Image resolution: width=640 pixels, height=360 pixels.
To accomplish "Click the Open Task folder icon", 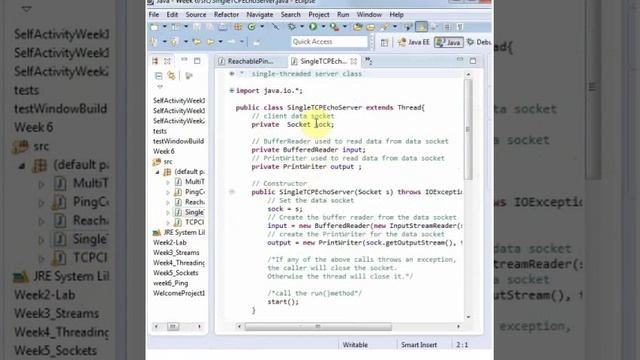I will coord(371,27).
